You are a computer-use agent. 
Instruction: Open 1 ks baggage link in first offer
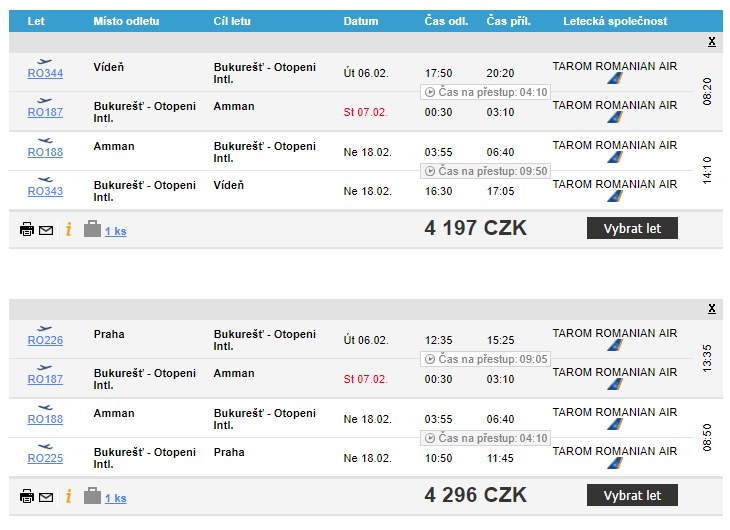115,231
